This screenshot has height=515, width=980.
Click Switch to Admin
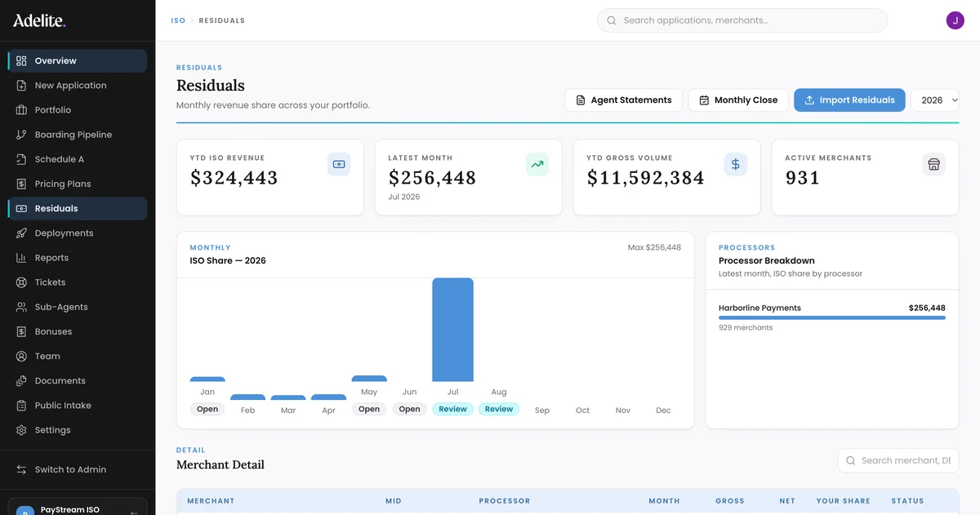pyautogui.click(x=78, y=469)
